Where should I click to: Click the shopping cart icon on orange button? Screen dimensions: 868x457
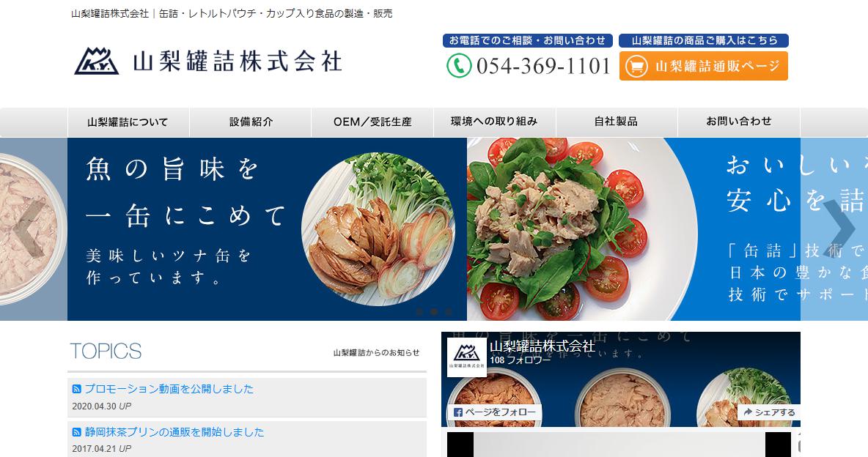coord(636,67)
